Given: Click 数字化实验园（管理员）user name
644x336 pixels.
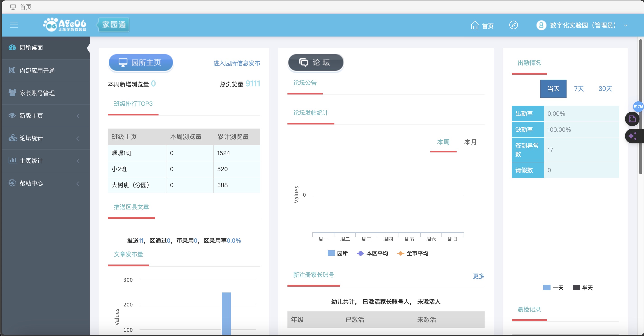Looking at the screenshot, I should click(x=583, y=25).
